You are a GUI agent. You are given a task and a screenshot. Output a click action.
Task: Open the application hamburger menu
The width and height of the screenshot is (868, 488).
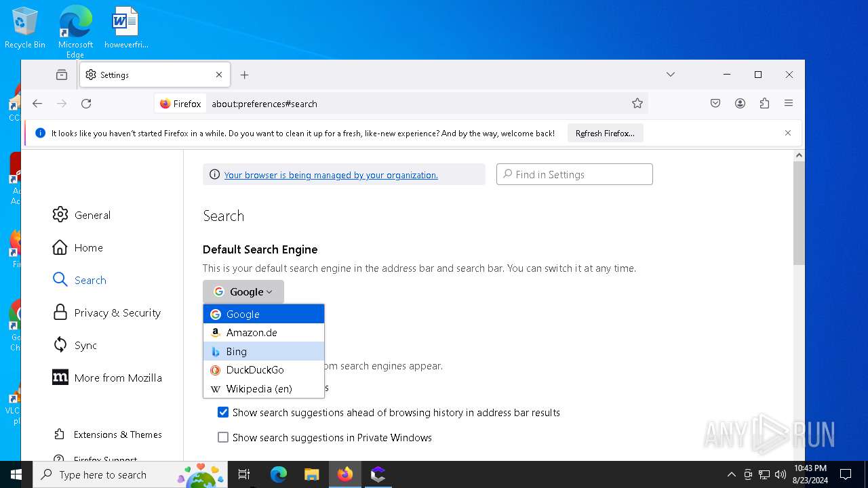click(789, 104)
